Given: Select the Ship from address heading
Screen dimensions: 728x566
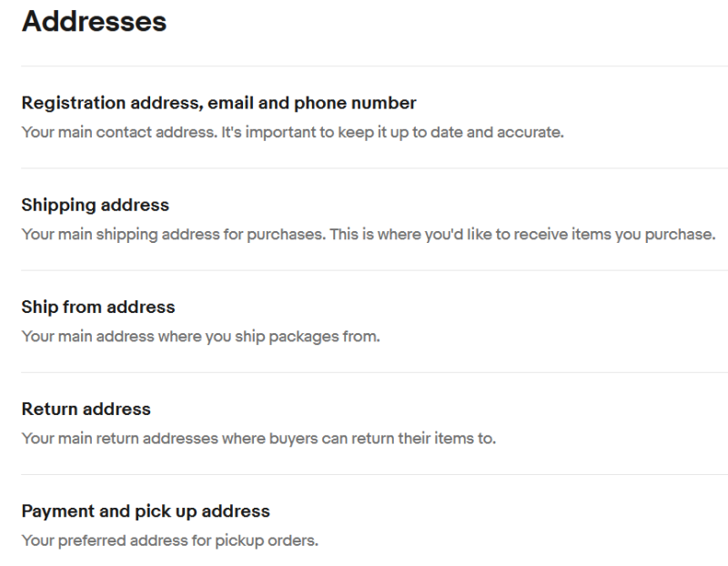Looking at the screenshot, I should [98, 308].
